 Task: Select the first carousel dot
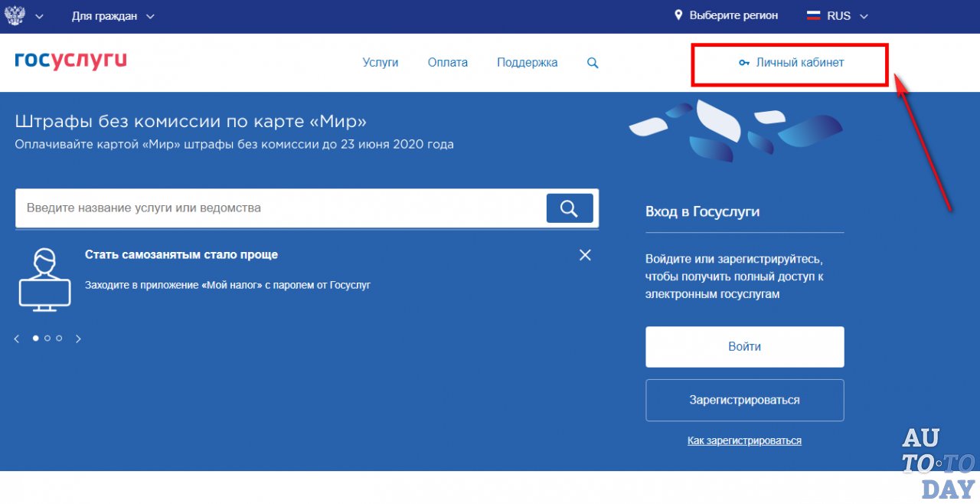pos(35,338)
